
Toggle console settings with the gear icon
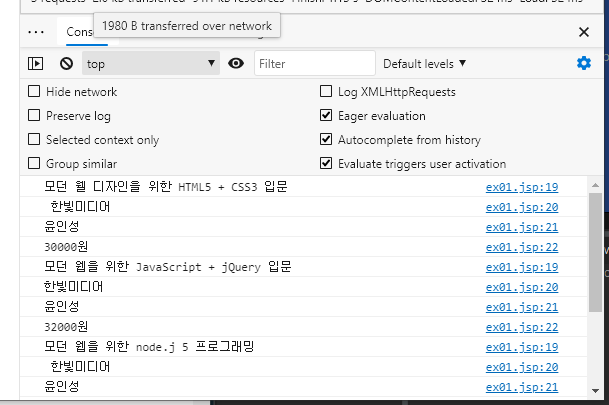click(584, 63)
